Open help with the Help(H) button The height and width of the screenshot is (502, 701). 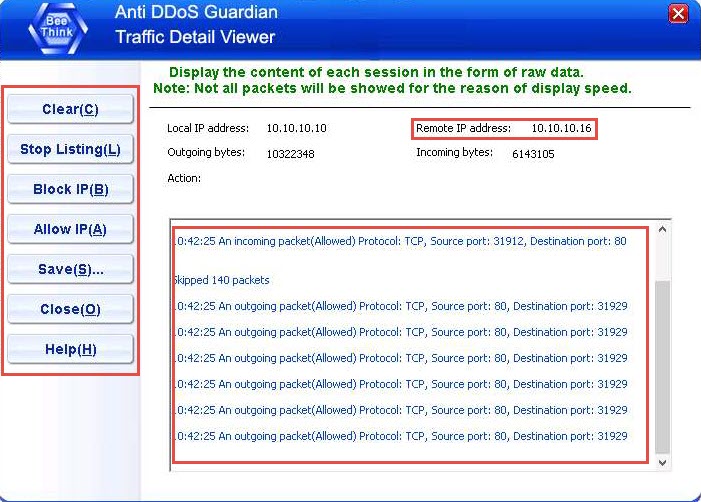point(71,349)
